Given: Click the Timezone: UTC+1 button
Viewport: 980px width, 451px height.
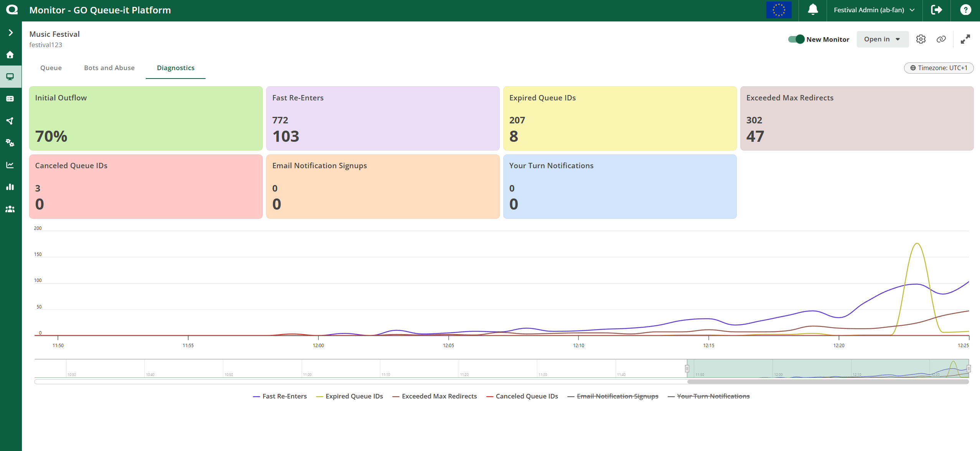Looking at the screenshot, I should click(x=939, y=68).
